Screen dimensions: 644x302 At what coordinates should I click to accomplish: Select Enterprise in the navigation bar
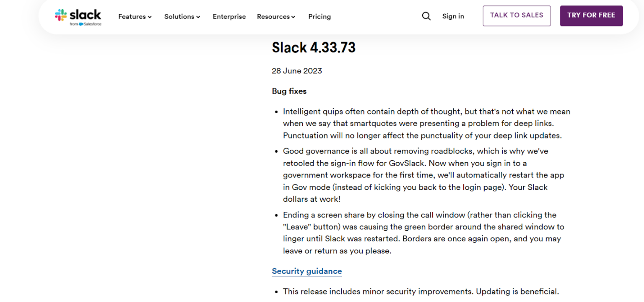(229, 16)
